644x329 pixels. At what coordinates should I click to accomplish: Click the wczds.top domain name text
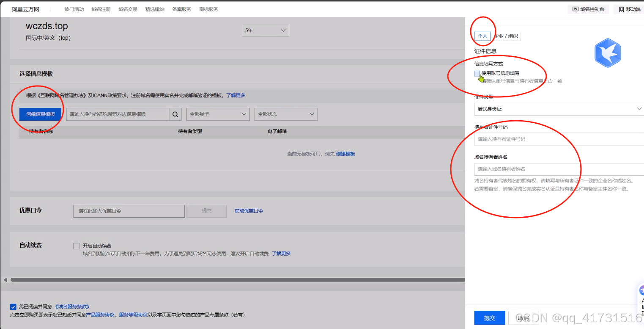[47, 26]
